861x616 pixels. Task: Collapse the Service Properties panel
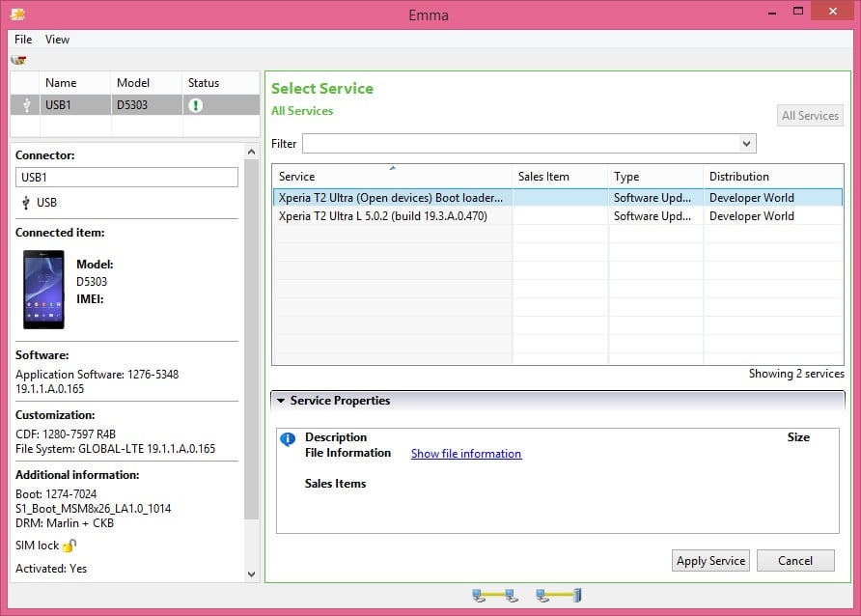tap(281, 400)
